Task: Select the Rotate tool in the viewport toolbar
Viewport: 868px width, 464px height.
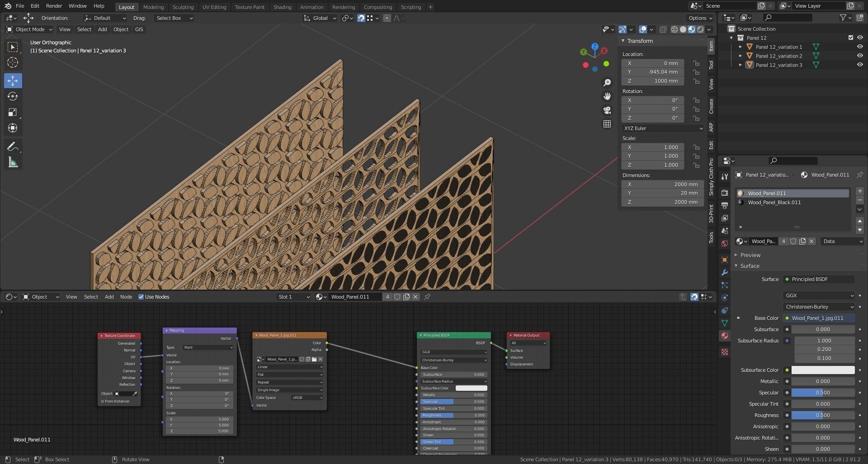Action: pos(13,97)
